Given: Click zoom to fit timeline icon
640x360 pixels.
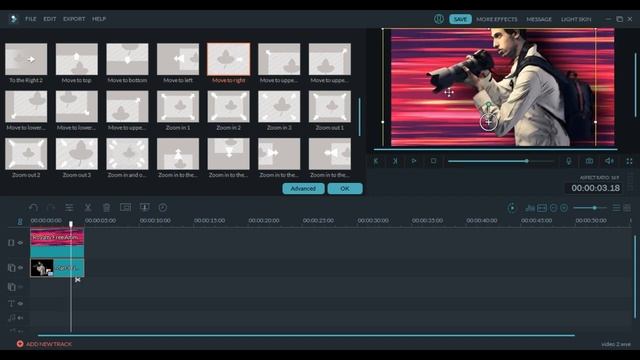Looking at the screenshot, I should click(x=542, y=208).
